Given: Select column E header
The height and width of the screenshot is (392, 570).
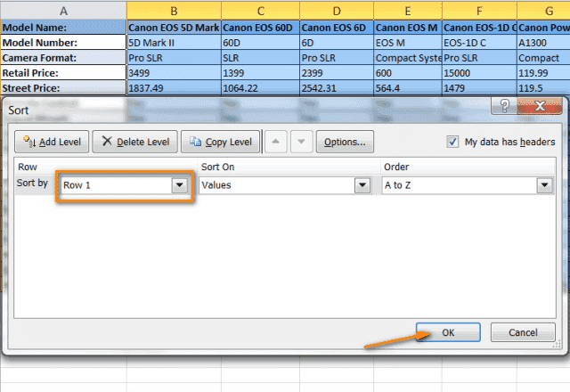Looking at the screenshot, I should pos(408,10).
